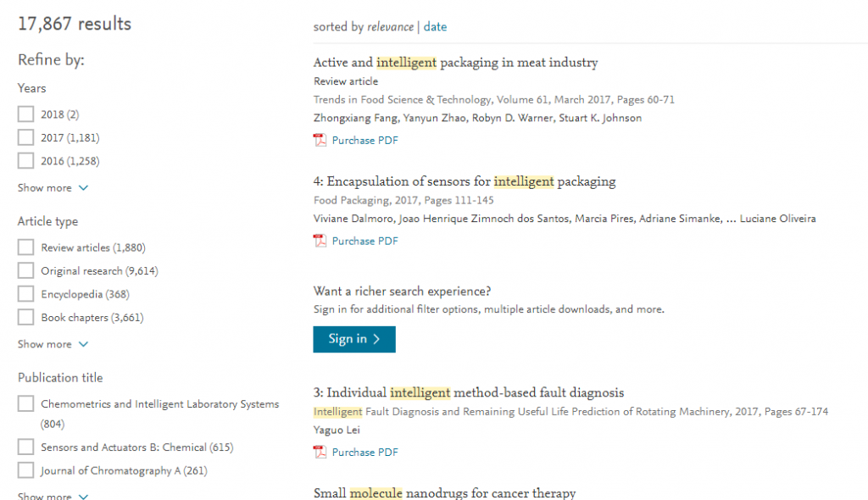Click PDF icon under Encapsulation of sensors article
The width and height of the screenshot is (868, 500).
click(320, 241)
